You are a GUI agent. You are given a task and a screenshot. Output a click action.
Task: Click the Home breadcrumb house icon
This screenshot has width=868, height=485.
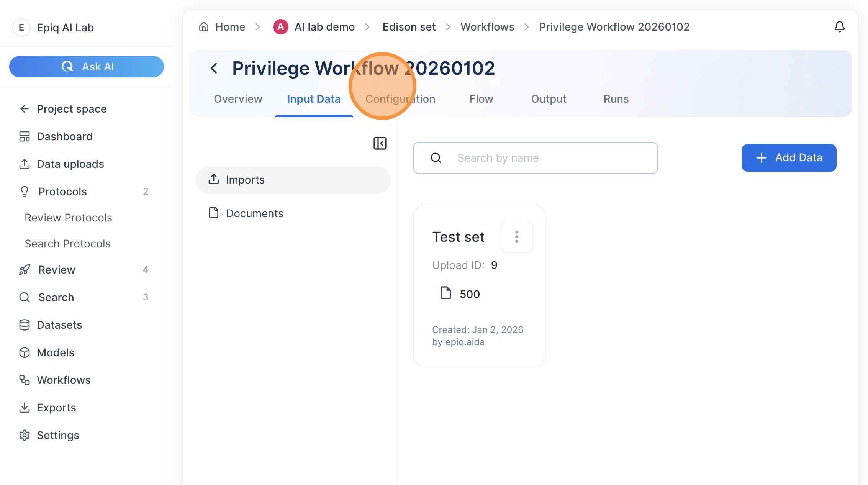pos(204,27)
